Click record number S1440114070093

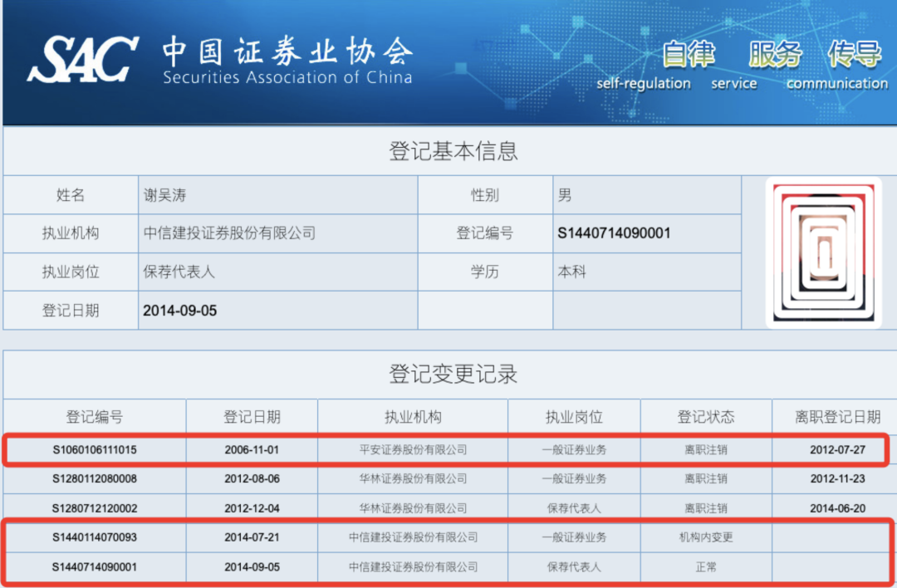(x=95, y=537)
